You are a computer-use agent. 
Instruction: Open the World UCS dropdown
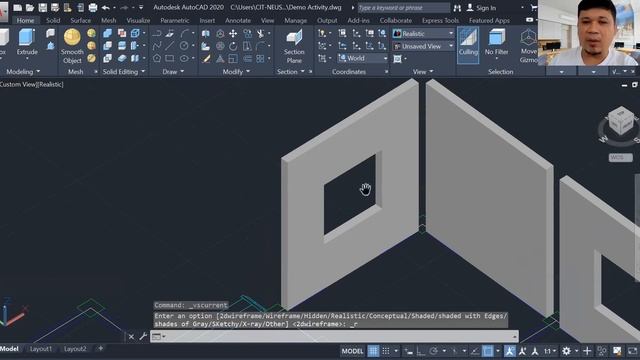tap(362, 58)
